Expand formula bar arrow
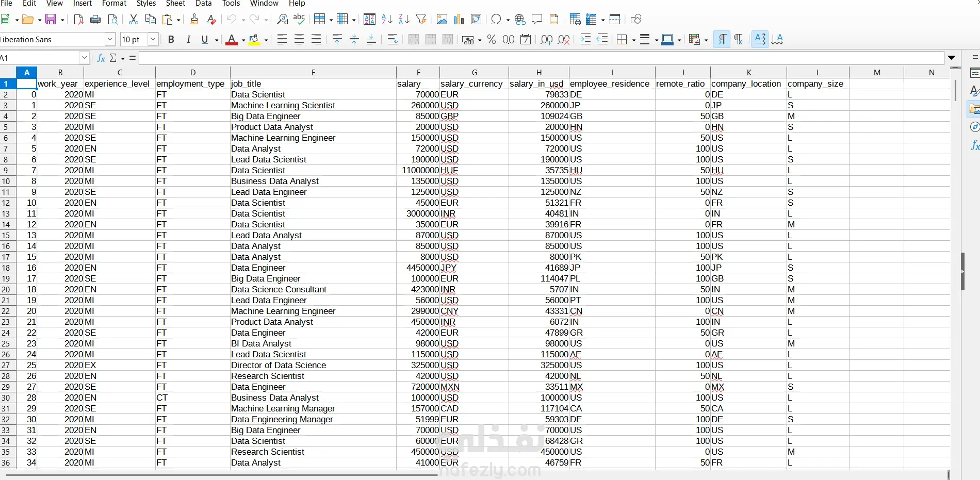The image size is (980, 480). point(952,58)
